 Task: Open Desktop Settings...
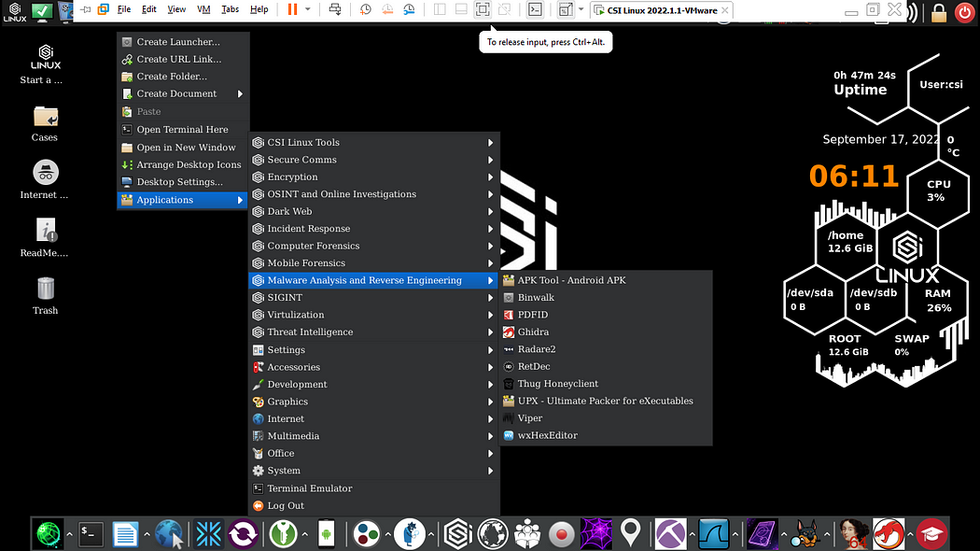click(183, 182)
